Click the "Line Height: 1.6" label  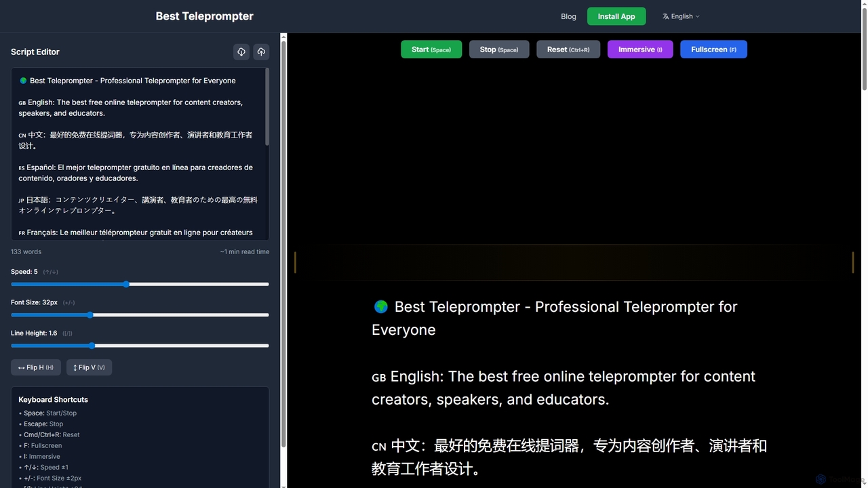point(34,333)
